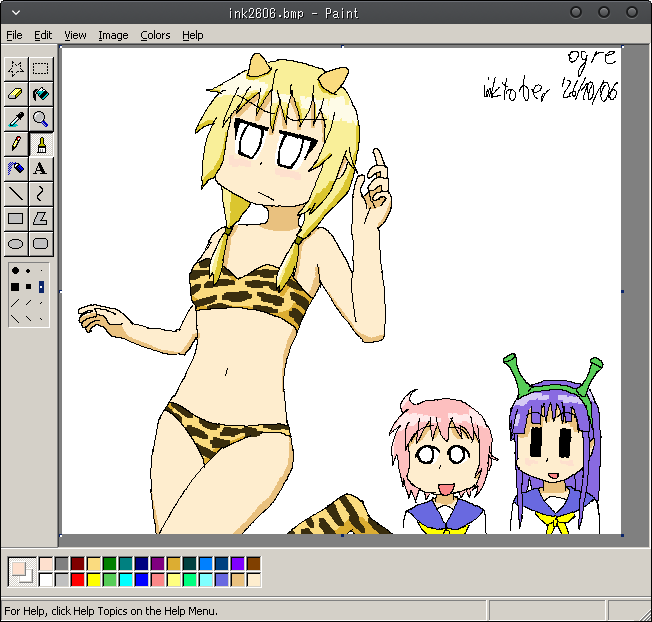This screenshot has height=622, width=652.
Task: Open the File menu
Action: click(14, 35)
